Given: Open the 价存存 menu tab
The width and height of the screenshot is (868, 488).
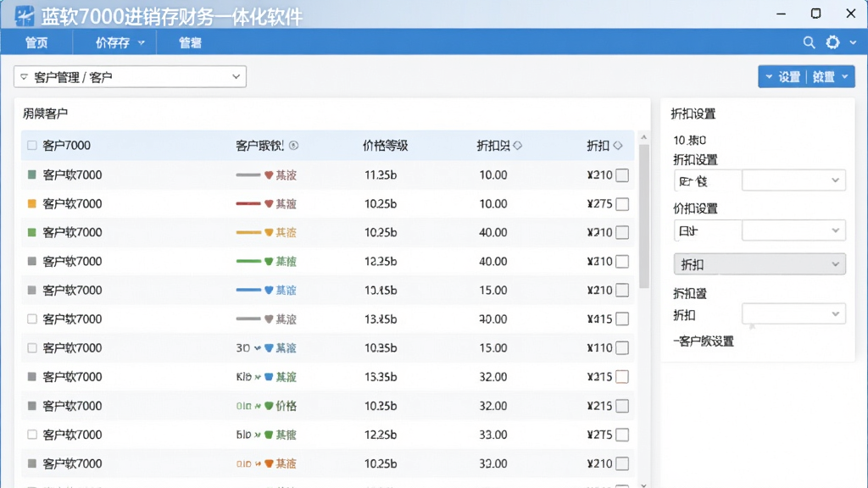Looking at the screenshot, I should point(113,42).
